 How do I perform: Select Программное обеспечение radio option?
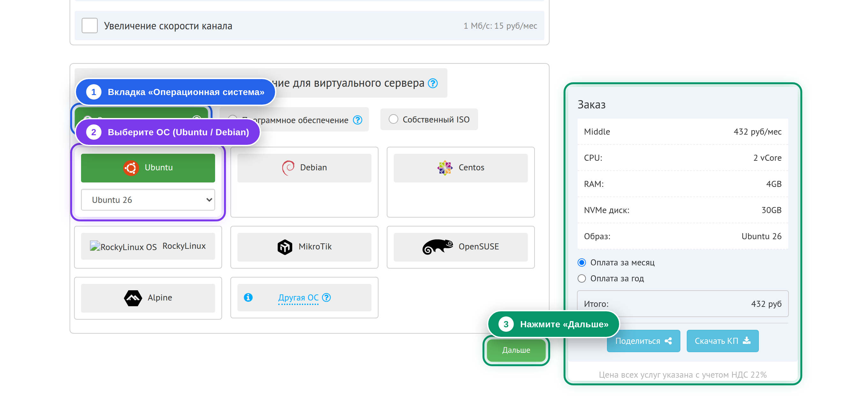tap(233, 119)
